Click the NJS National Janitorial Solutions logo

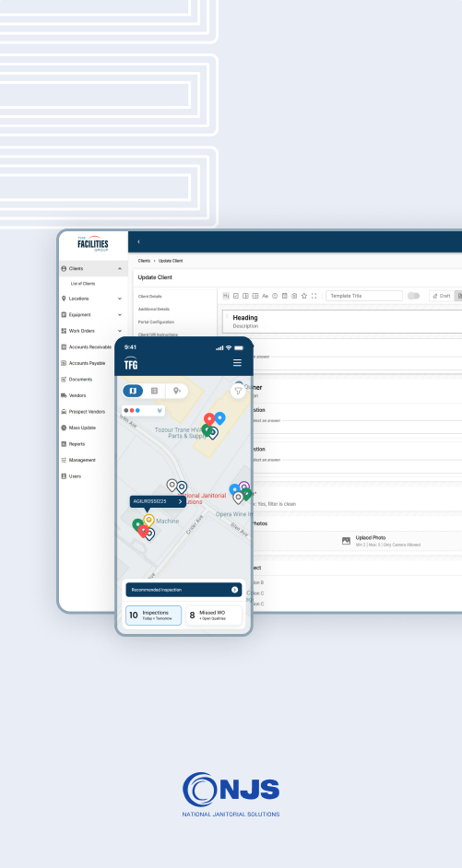pyautogui.click(x=231, y=795)
